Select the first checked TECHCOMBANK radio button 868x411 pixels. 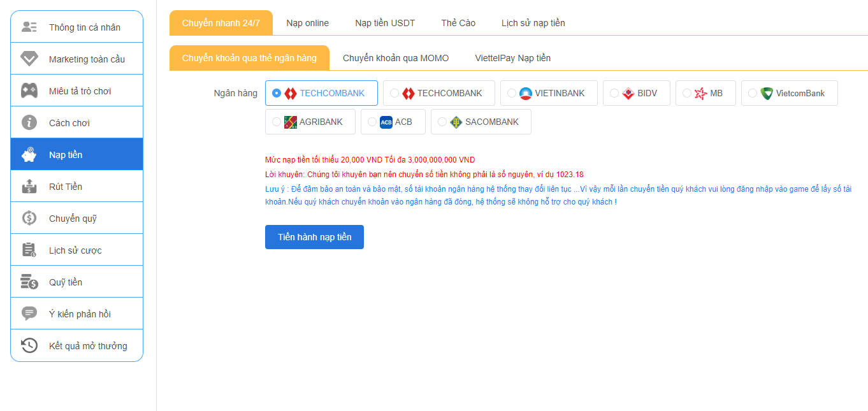(277, 93)
